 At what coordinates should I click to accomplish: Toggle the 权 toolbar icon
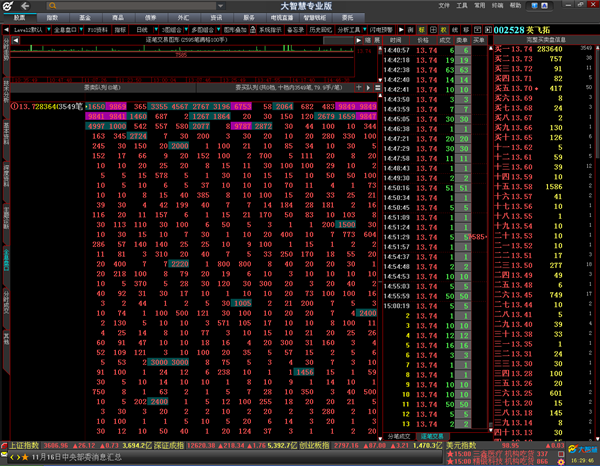(x=444, y=29)
